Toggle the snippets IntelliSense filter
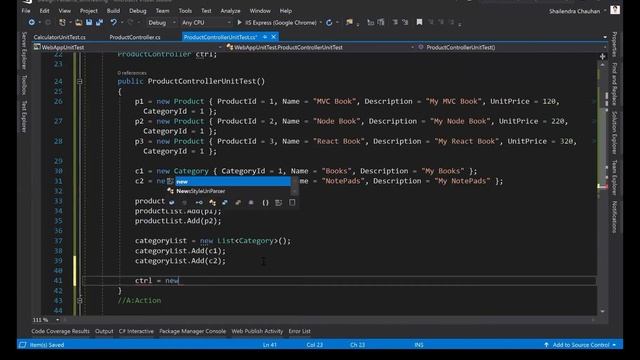Viewport: 640px width, 360px height. (x=292, y=202)
